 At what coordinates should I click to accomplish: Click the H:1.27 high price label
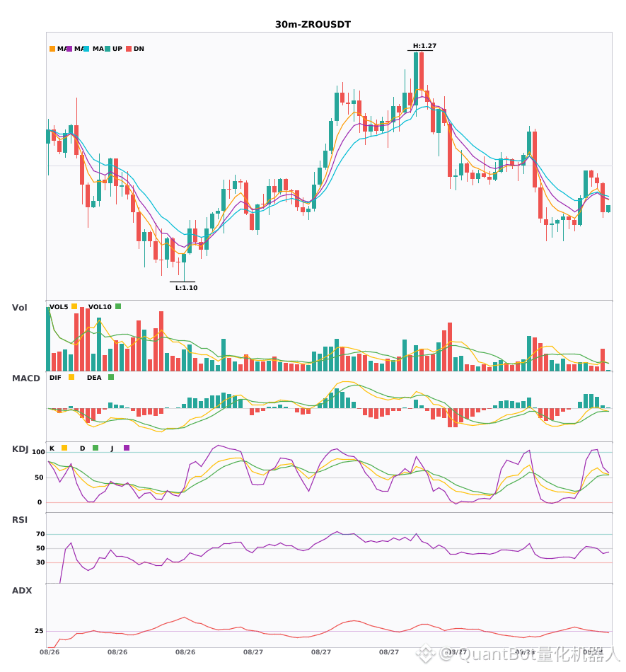(424, 46)
